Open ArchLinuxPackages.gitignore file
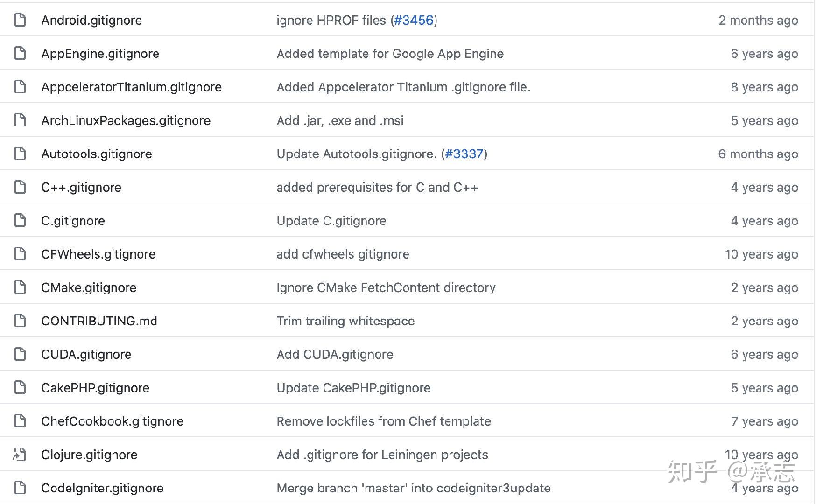 coord(126,120)
